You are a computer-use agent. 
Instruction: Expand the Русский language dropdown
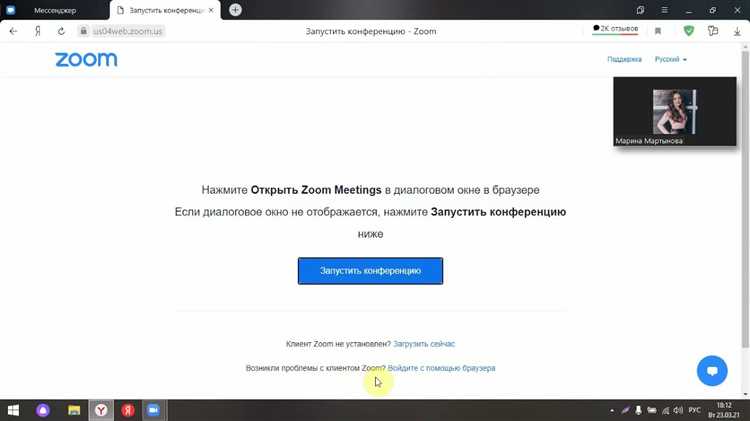671,59
